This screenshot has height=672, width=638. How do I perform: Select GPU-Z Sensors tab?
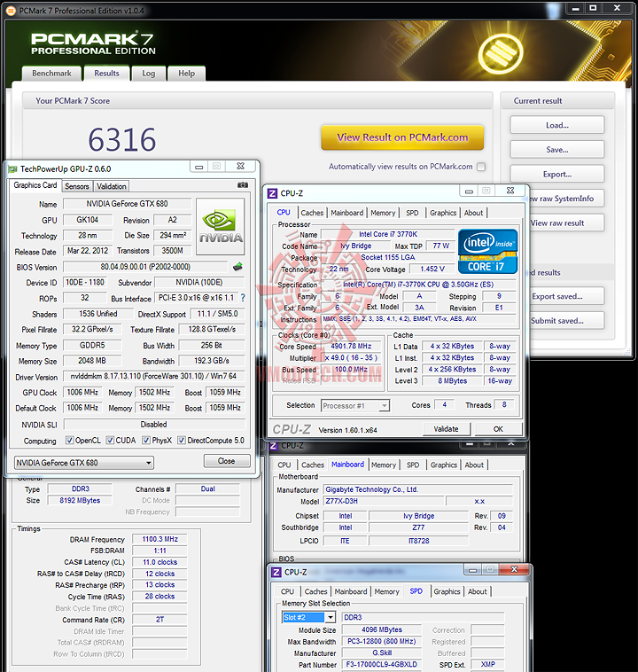[x=77, y=186]
